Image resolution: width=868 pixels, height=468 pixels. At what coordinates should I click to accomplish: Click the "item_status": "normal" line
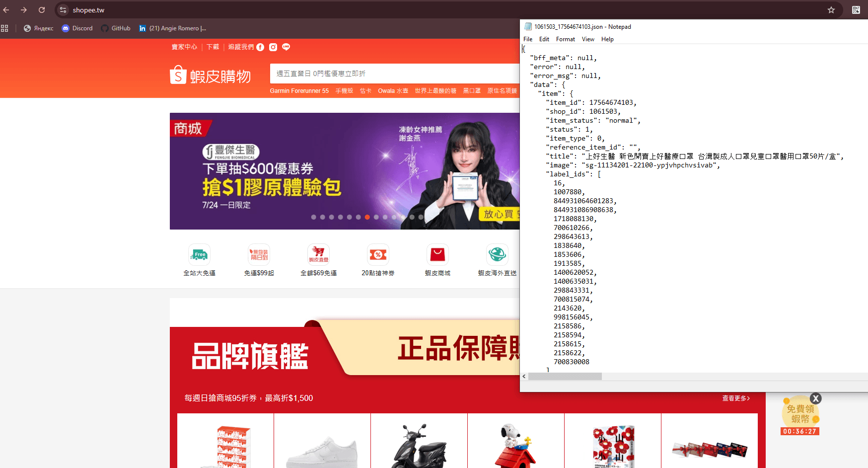pos(593,121)
